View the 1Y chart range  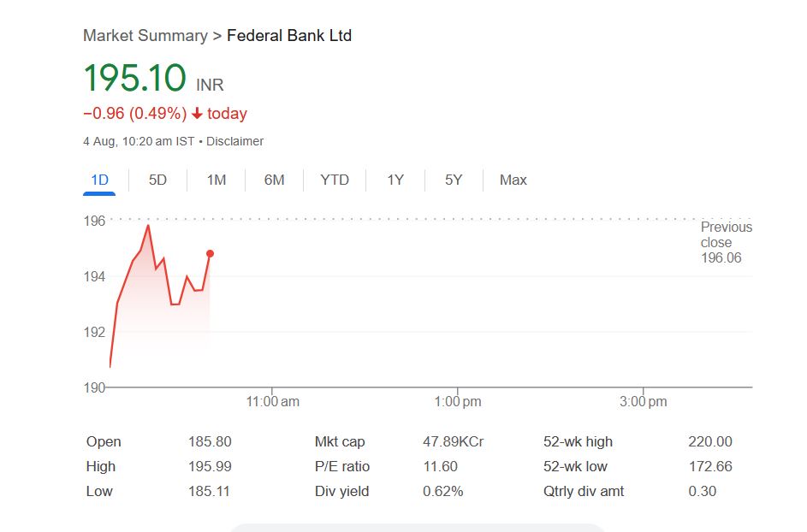[395, 180]
